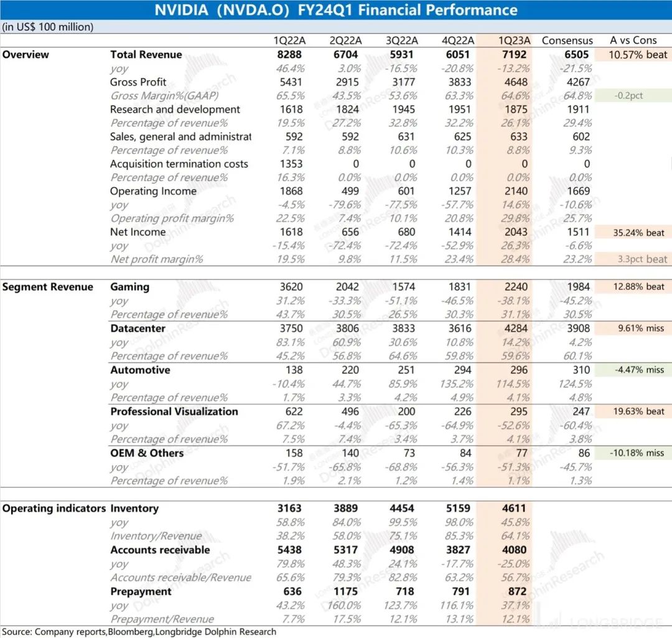Select the 4Q22A Inventory value 5159
The height and width of the screenshot is (638, 672).
(458, 509)
